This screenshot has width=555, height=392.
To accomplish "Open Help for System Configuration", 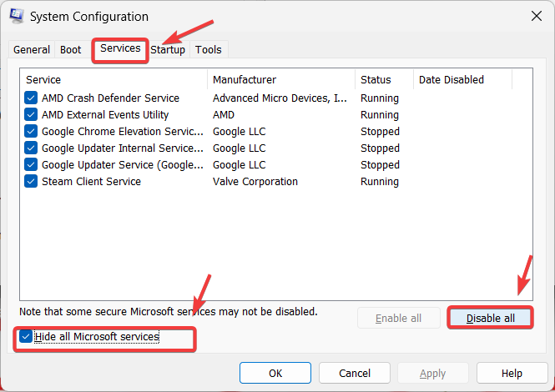I will tap(512, 373).
